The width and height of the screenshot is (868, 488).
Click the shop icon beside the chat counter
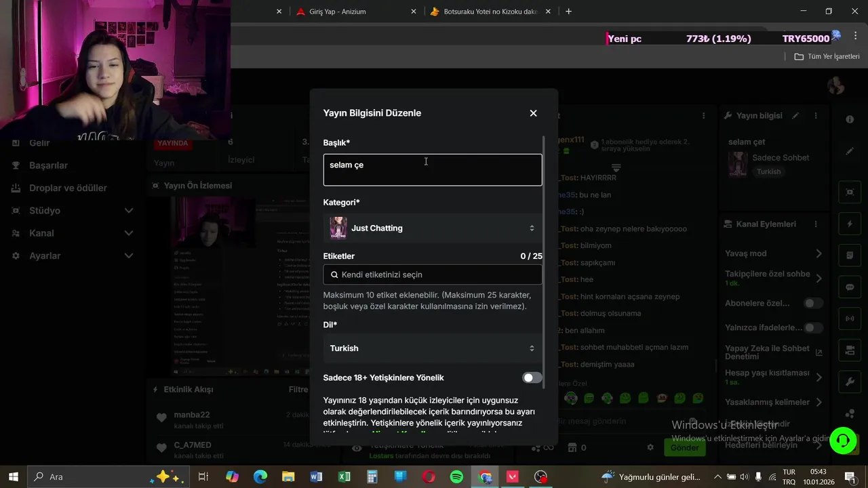pos(572,447)
